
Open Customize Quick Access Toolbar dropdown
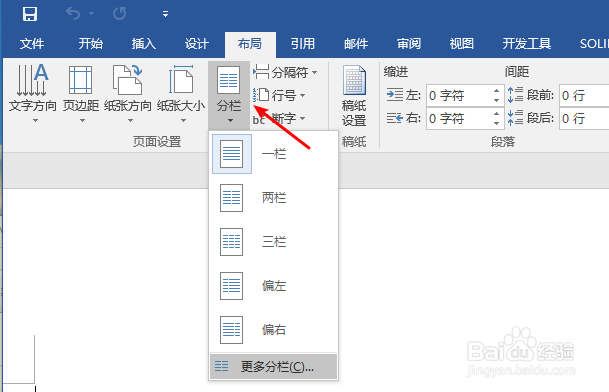(x=165, y=14)
